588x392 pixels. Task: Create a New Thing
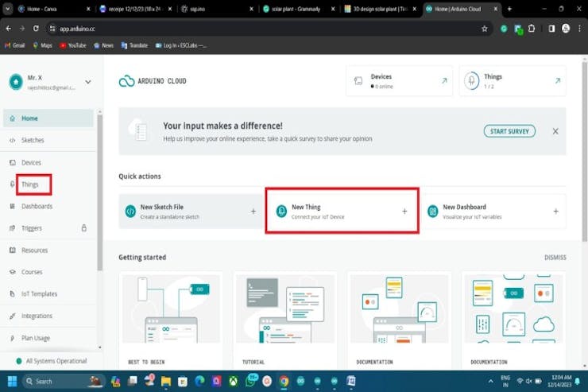click(x=342, y=212)
